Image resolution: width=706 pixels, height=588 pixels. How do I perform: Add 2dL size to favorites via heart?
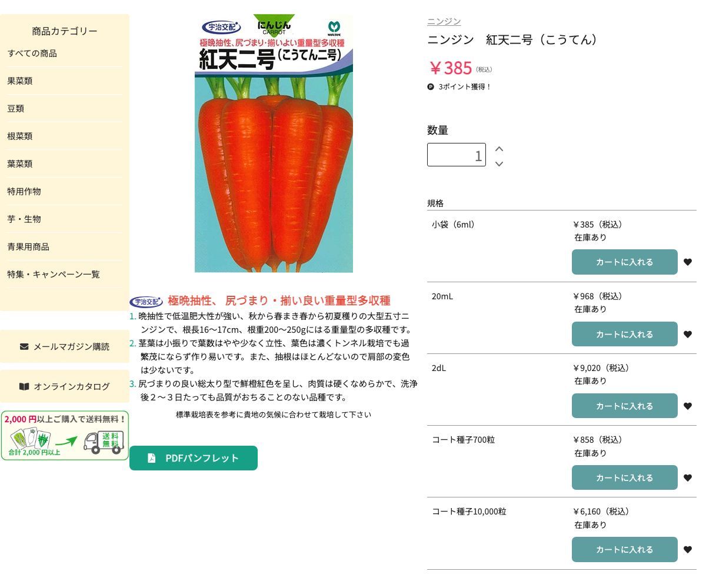687,406
